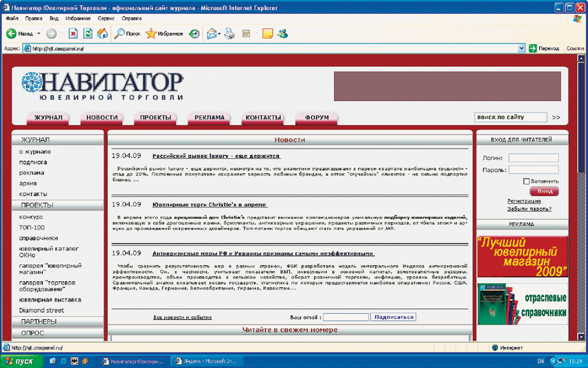This screenshot has width=588, height=368.
Task: Select the КОНТАКТЫ site tab
Action: pos(263,118)
